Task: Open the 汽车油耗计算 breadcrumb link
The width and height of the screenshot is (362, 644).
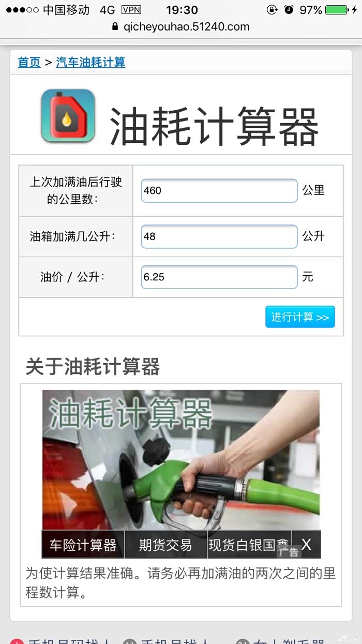Action: click(90, 63)
